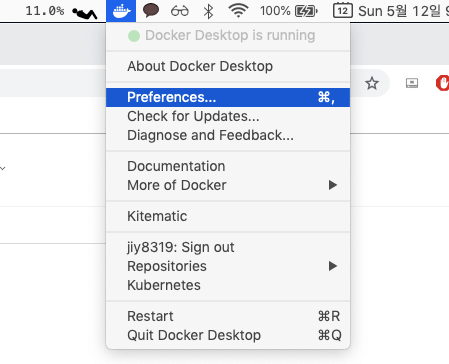This screenshot has height=364, width=449.
Task: Open the Wi-Fi status menu
Action: click(x=238, y=11)
